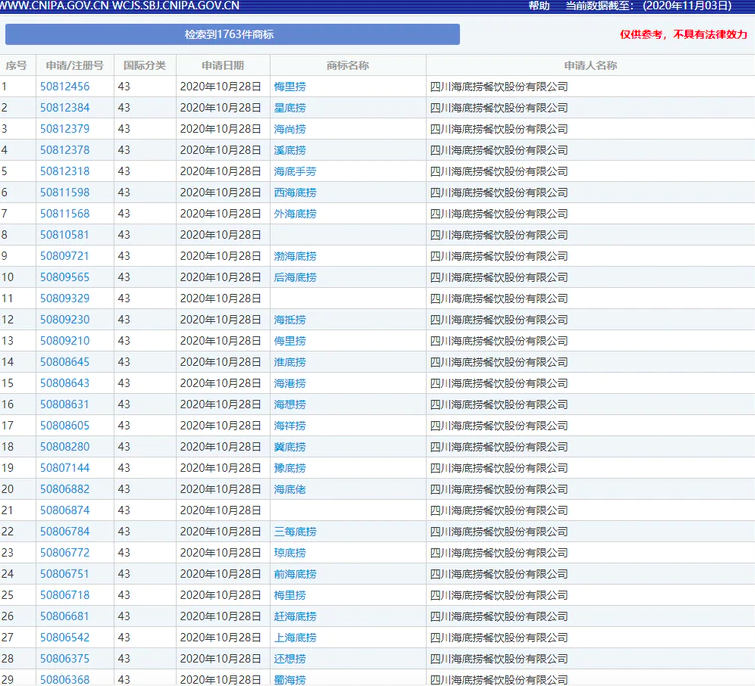Open application number 50806368
755x686 pixels.
(65, 680)
